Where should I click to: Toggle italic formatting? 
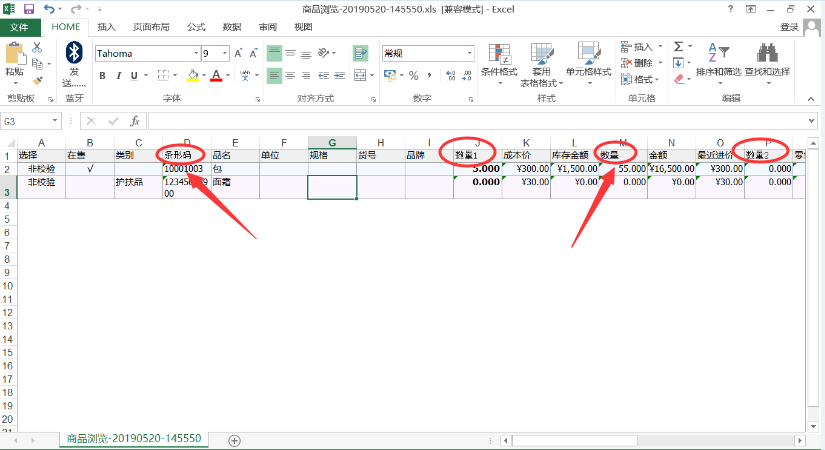[118, 75]
